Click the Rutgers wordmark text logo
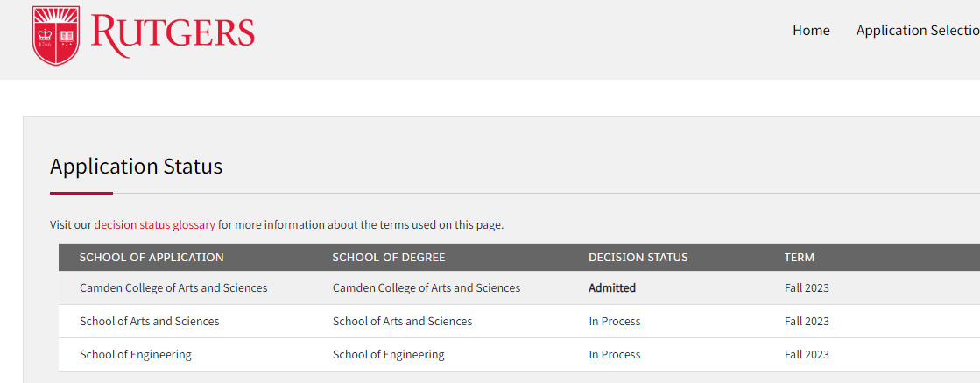 [173, 33]
